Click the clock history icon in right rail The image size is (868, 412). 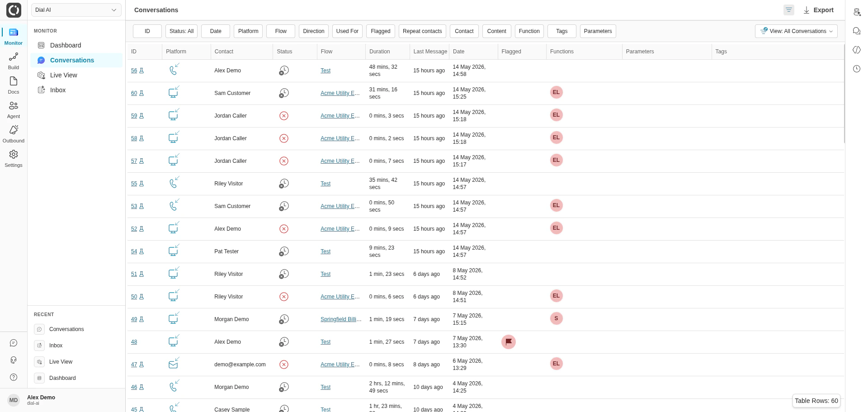(857, 69)
